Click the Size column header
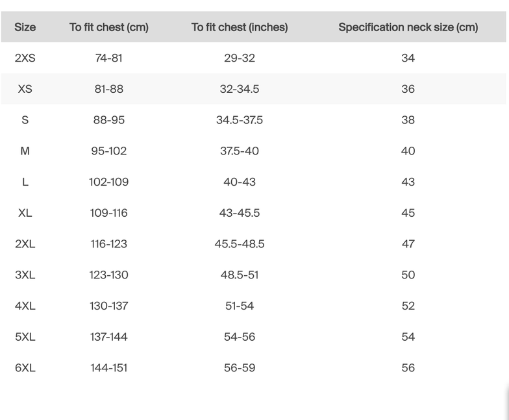 pyautogui.click(x=25, y=27)
